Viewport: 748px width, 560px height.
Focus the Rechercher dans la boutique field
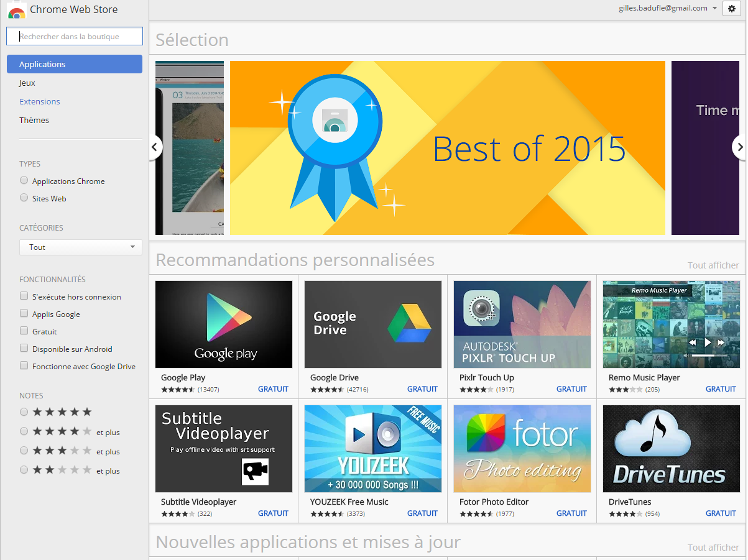(75, 36)
